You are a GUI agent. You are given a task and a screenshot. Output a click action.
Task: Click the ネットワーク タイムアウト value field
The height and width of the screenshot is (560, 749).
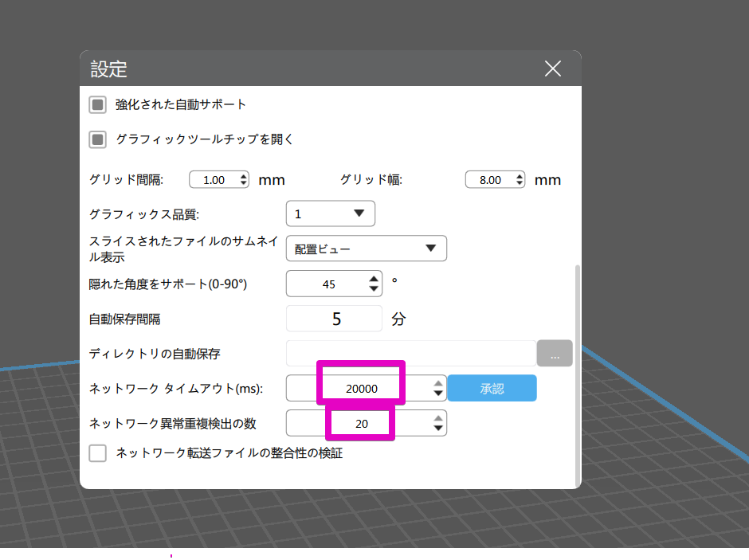[x=361, y=388]
